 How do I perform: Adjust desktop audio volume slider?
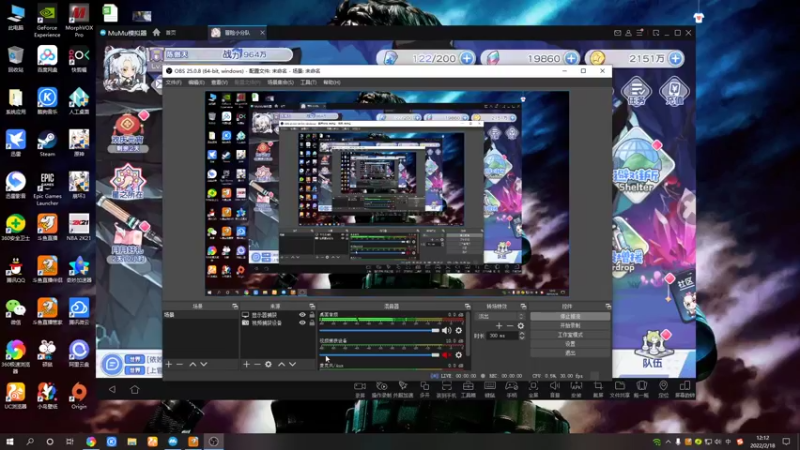pyautogui.click(x=379, y=331)
